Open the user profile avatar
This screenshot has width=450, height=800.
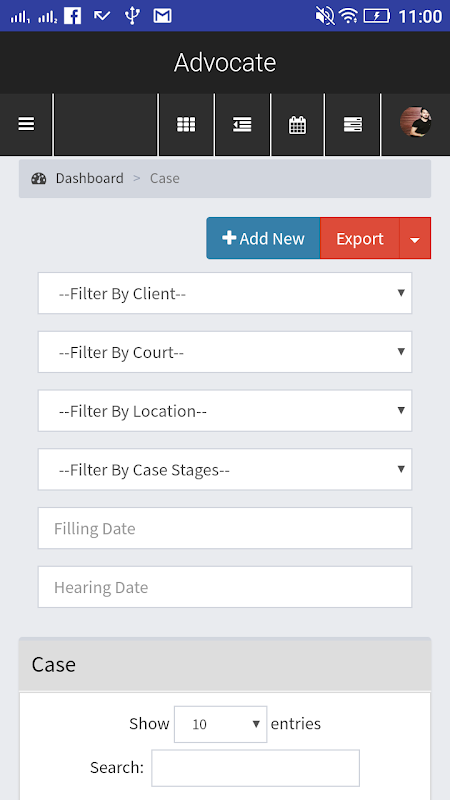point(415,121)
